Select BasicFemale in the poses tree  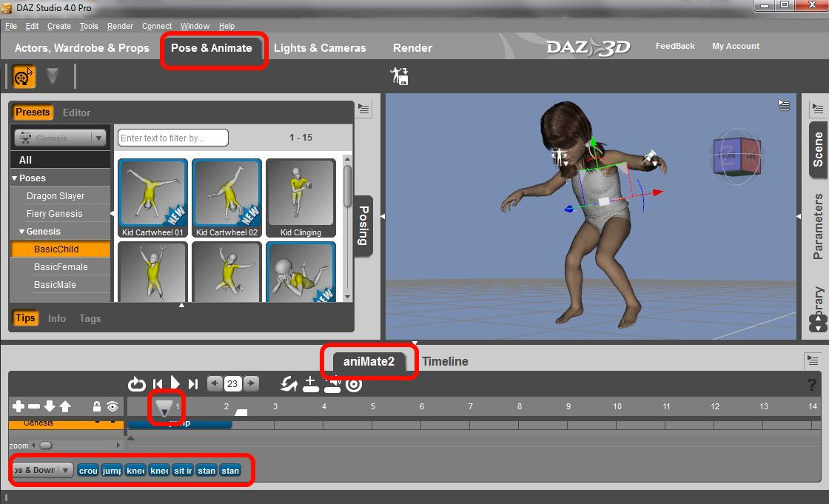click(61, 267)
